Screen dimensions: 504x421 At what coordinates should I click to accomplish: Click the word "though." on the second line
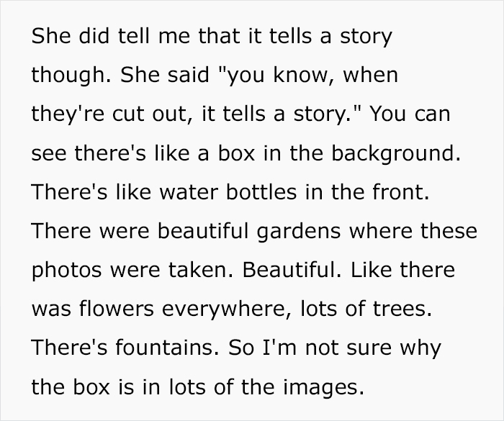coord(71,76)
